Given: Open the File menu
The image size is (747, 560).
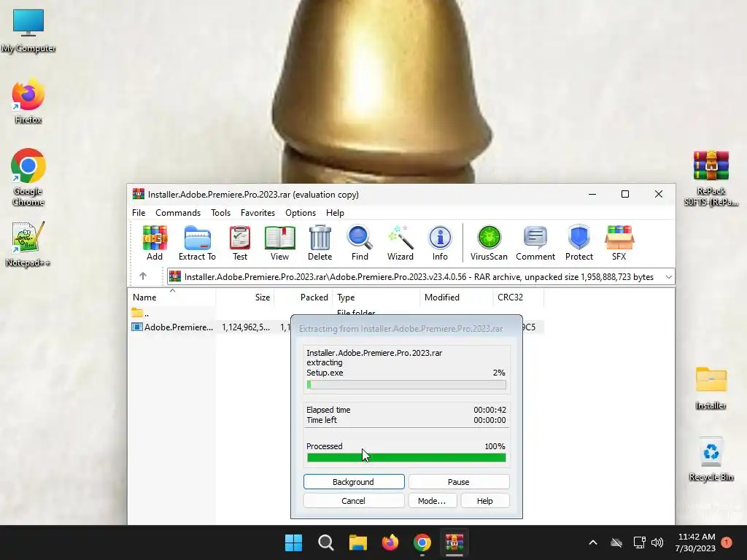Looking at the screenshot, I should [x=139, y=213].
